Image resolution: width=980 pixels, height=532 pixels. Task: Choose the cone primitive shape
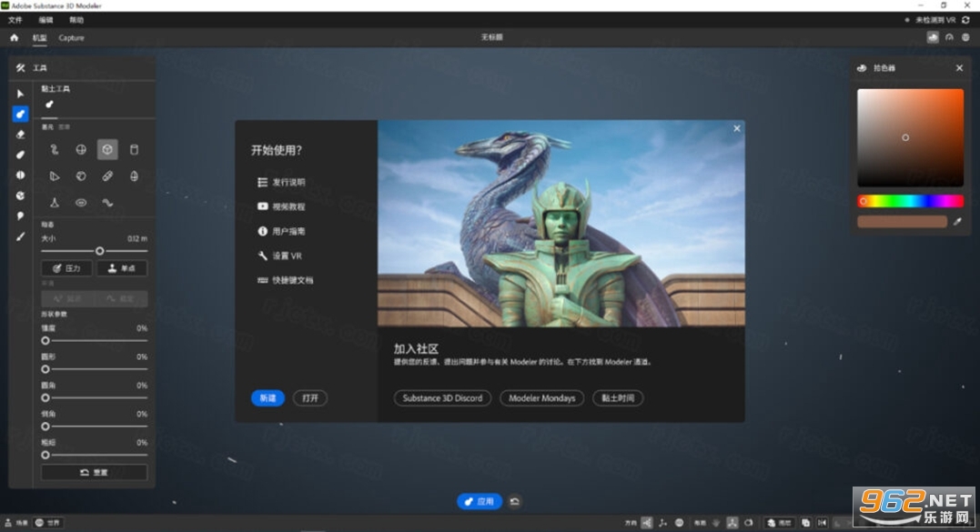click(x=55, y=202)
